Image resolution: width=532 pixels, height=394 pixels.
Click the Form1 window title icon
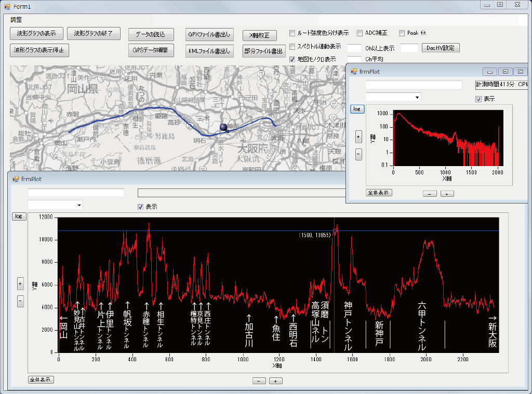[x=7, y=6]
